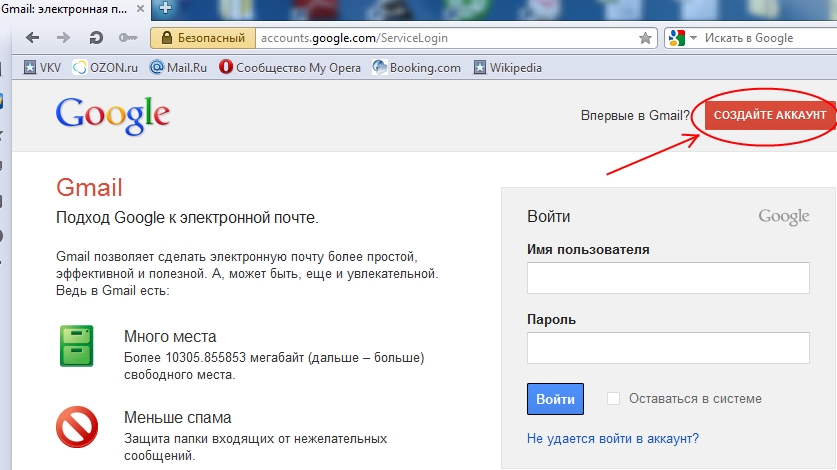Click the gray Google logo in sign-in box
Image resolution: width=837 pixels, height=470 pixels.
point(784,216)
